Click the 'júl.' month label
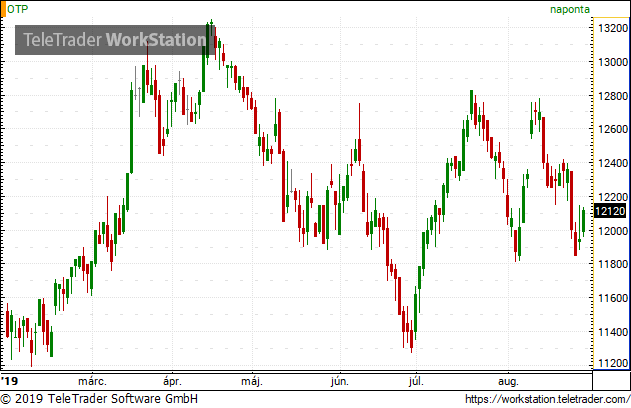This screenshot has width=631, height=408. coord(416,381)
